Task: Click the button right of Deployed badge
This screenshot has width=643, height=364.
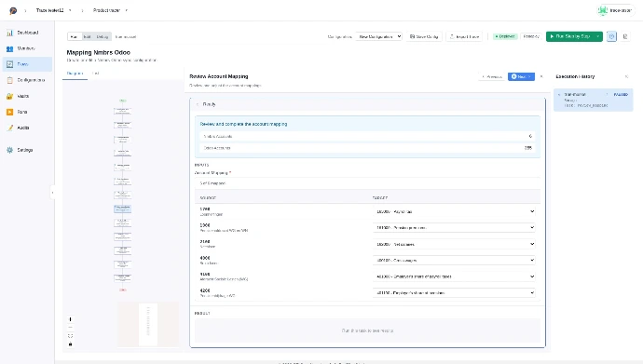Action: (531, 36)
